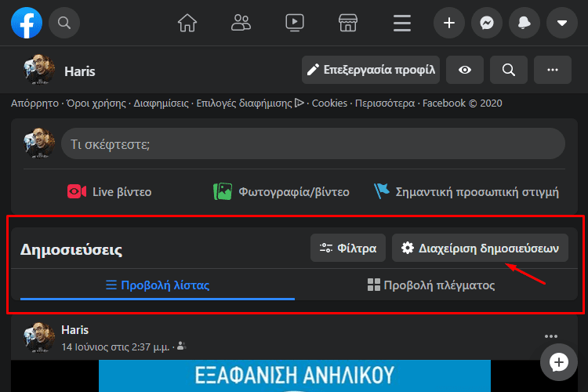588x392 pixels.
Task: Open the Friends icon in top navigation
Action: (x=241, y=23)
